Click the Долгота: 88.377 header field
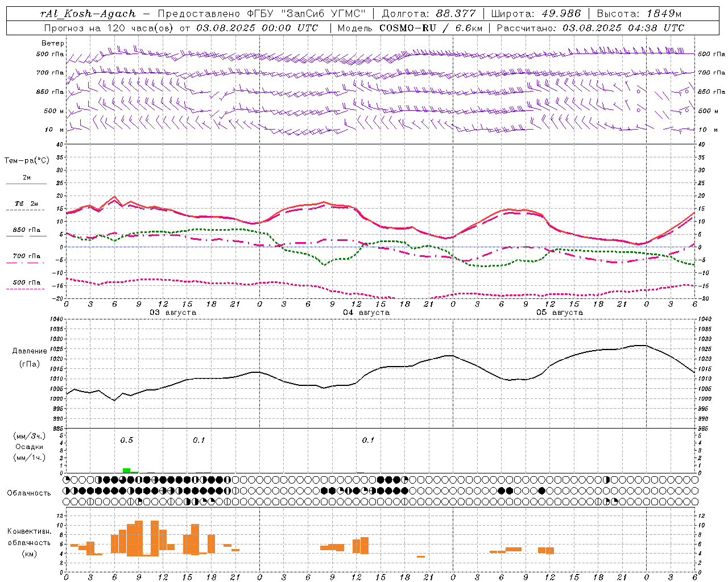The width and height of the screenshot is (728, 582). [x=428, y=14]
